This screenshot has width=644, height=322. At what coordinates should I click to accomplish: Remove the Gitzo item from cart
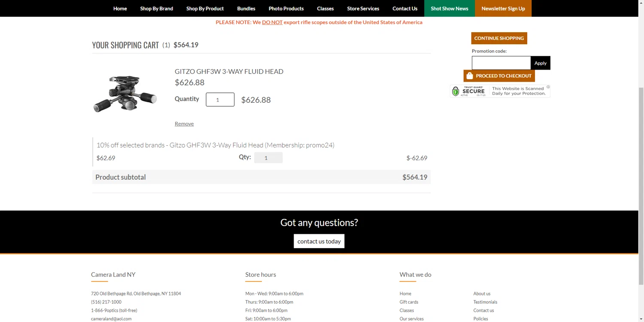(184, 124)
